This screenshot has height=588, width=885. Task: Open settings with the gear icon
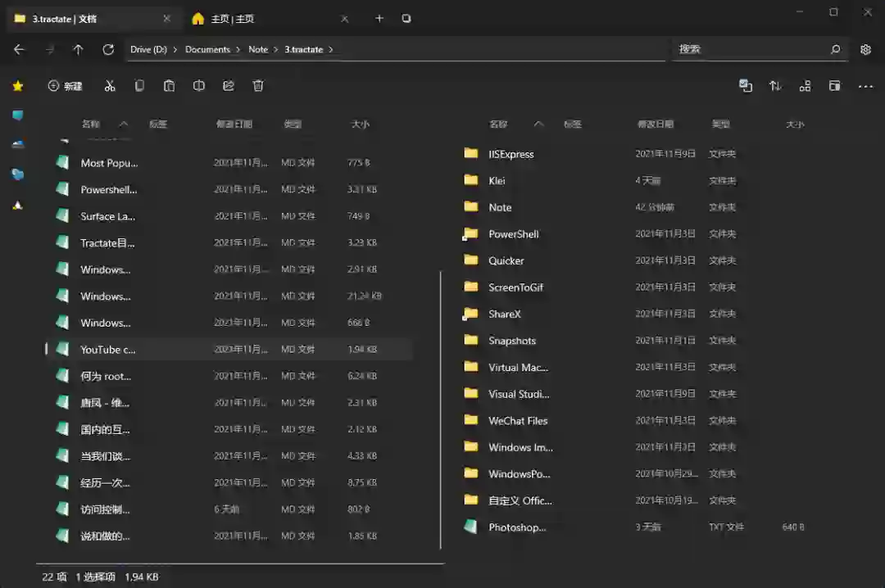coord(865,50)
